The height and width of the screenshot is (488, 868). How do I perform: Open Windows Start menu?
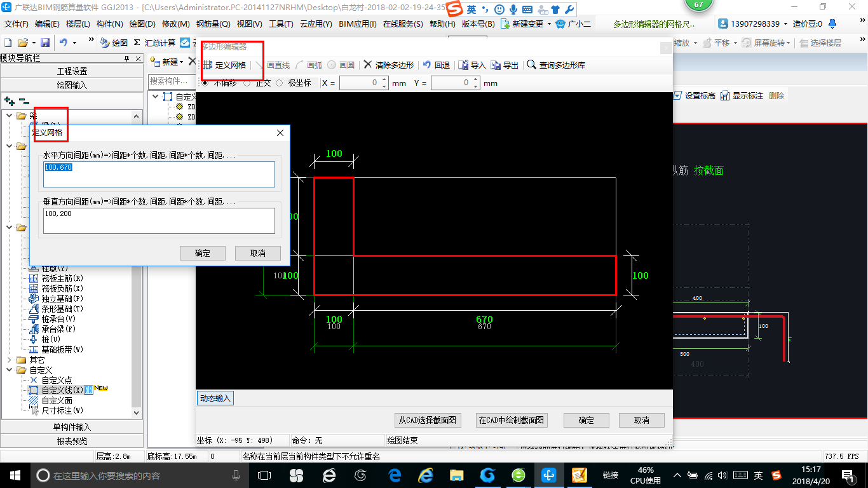point(14,475)
